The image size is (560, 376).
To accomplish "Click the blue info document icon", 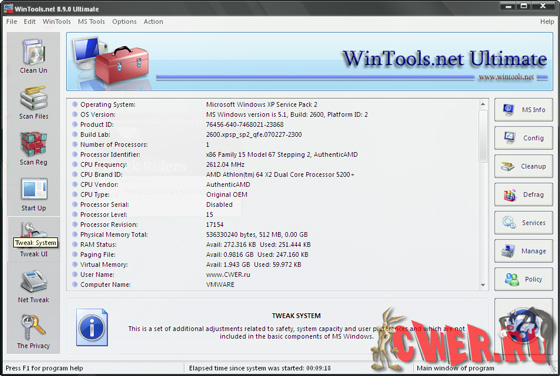I will point(92,327).
